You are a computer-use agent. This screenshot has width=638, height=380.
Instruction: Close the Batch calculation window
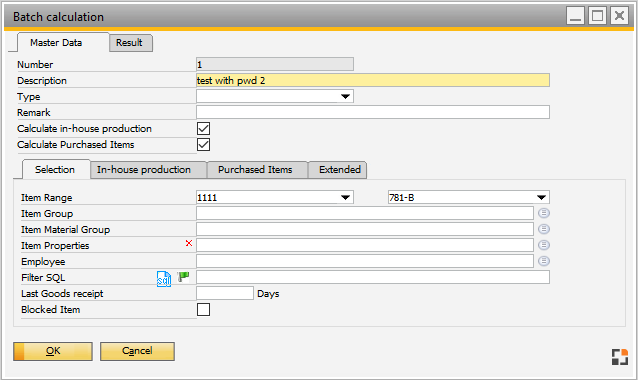coord(619,16)
